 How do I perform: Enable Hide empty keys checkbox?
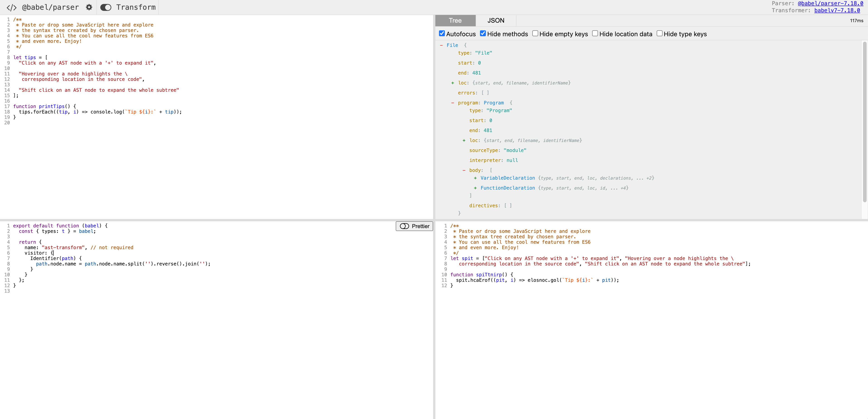[535, 33]
